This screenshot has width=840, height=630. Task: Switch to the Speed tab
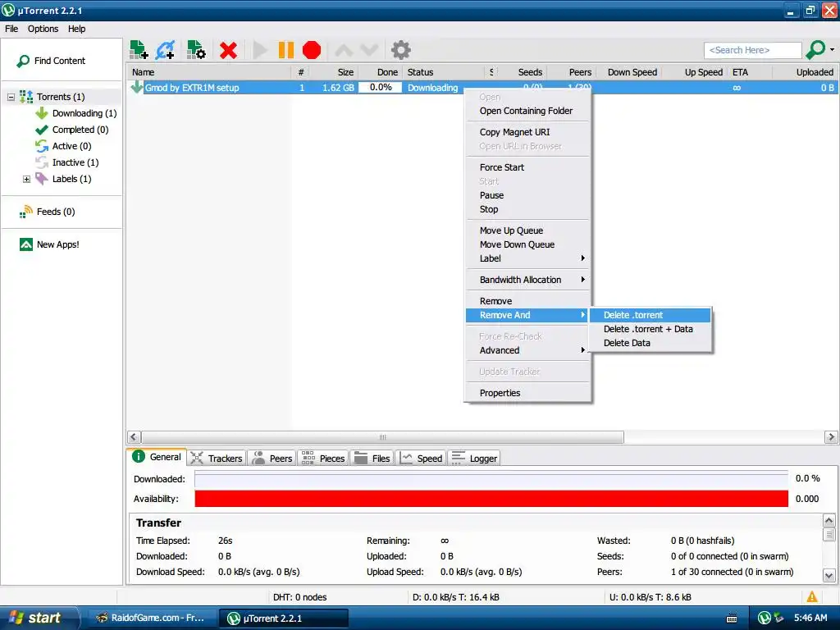[x=422, y=459]
